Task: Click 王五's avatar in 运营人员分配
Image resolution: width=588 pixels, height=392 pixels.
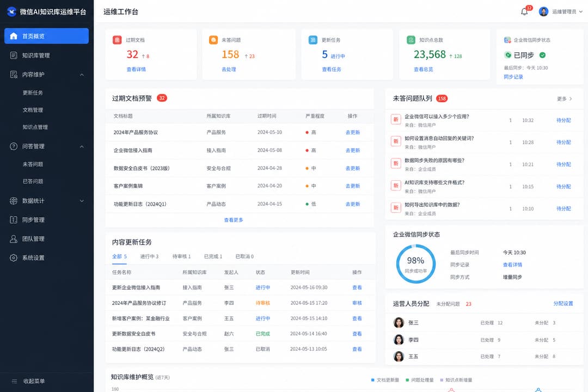Action: click(399, 357)
